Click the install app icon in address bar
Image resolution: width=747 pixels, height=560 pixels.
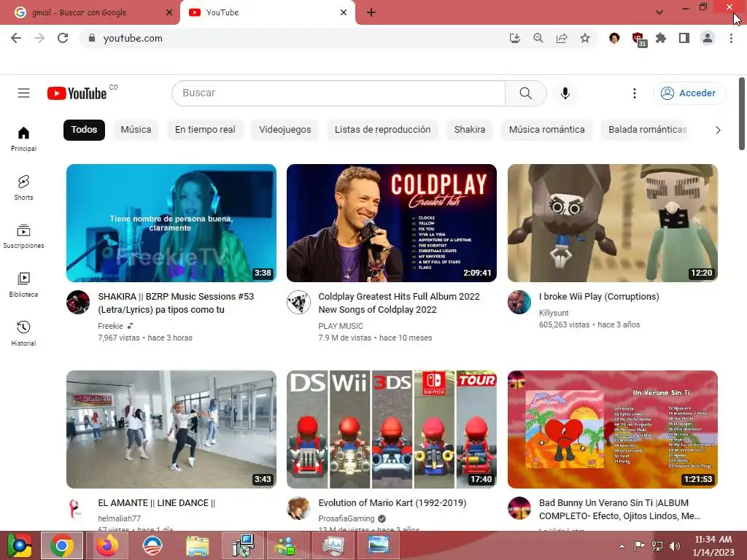tap(514, 38)
